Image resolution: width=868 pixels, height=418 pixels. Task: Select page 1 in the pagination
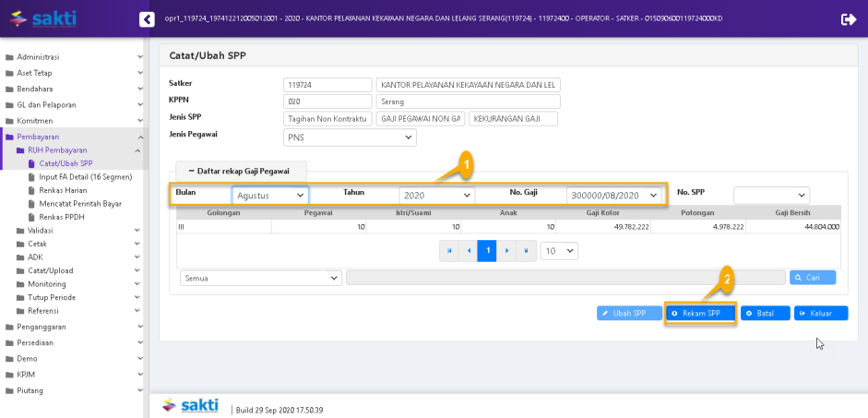coord(487,251)
